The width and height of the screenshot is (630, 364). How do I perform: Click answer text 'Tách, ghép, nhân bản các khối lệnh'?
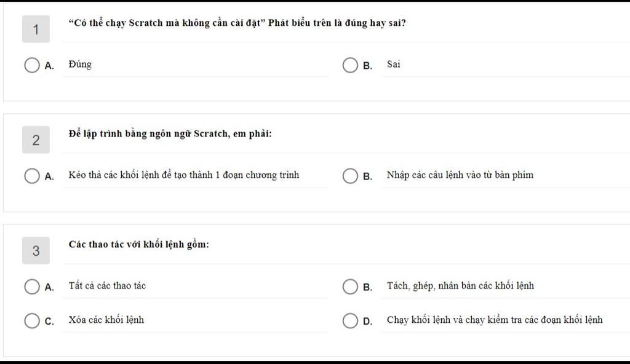click(460, 286)
